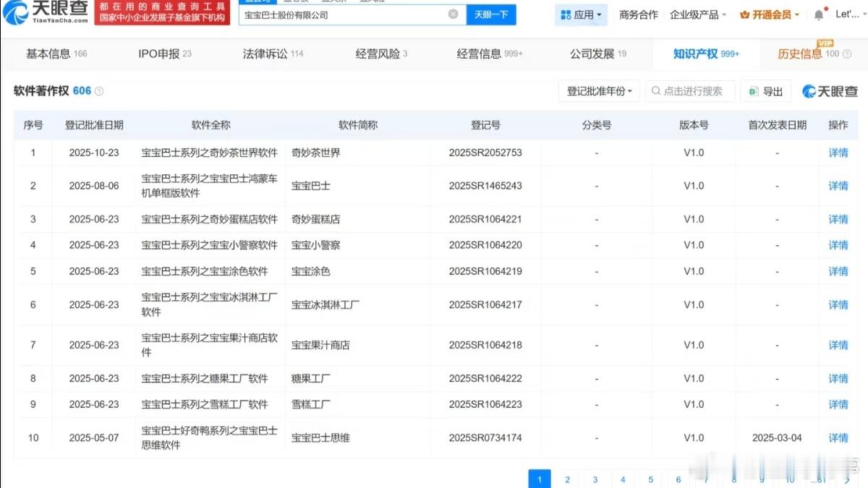Click the 点击进行搜索 search field
The width and height of the screenshot is (868, 488).
[690, 91]
